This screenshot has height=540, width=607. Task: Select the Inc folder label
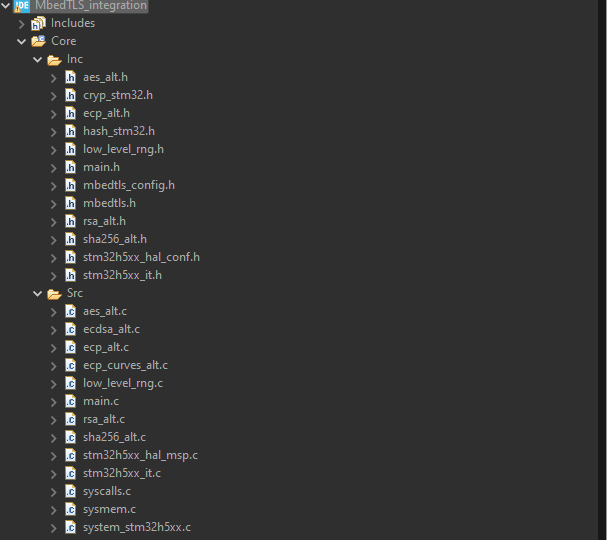point(75,59)
